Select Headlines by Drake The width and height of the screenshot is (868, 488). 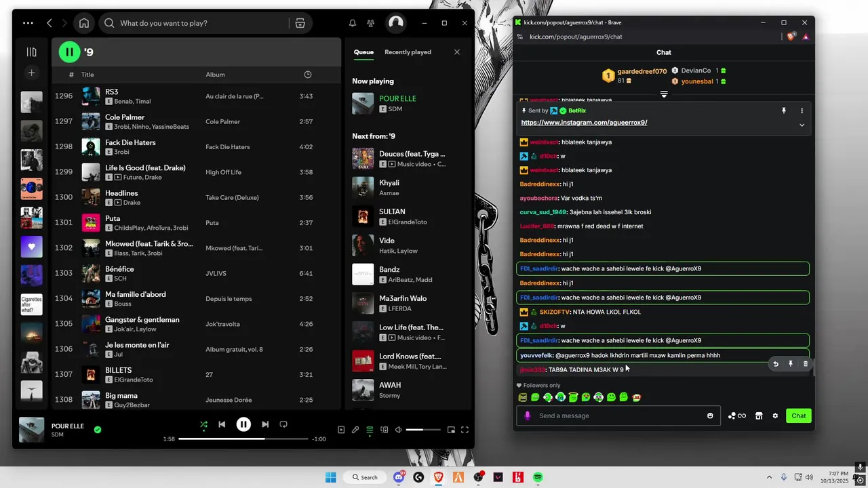pyautogui.click(x=197, y=197)
